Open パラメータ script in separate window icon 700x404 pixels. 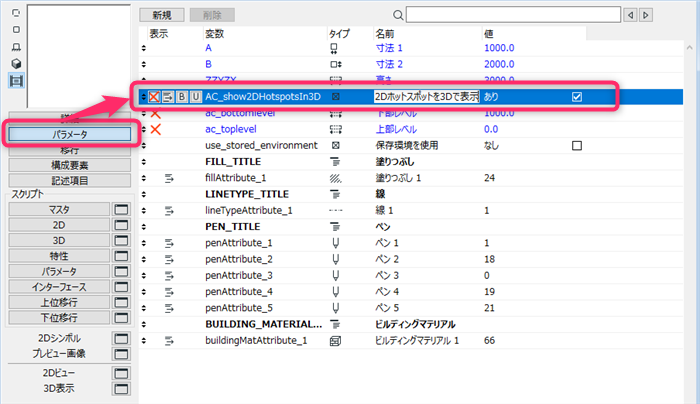pyautogui.click(x=121, y=271)
